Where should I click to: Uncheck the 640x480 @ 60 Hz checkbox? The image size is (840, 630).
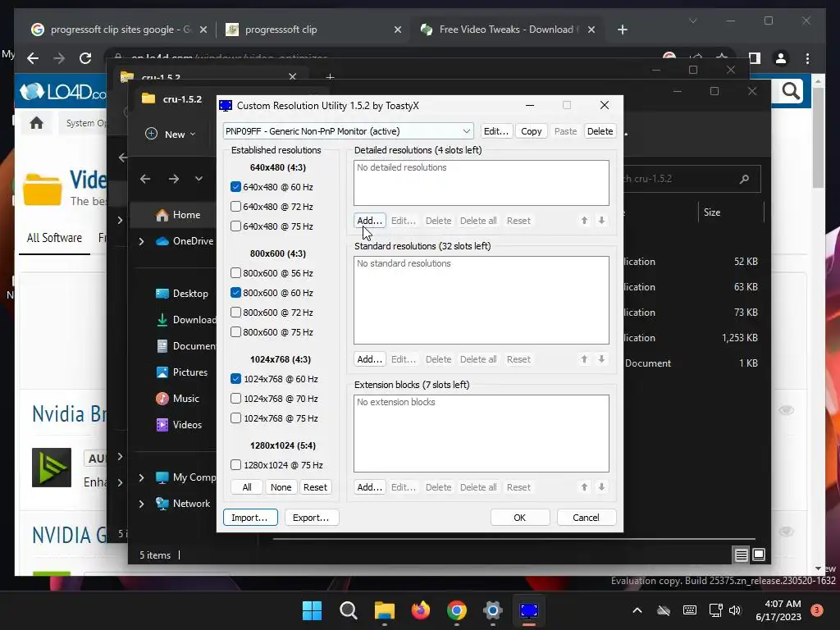235,187
